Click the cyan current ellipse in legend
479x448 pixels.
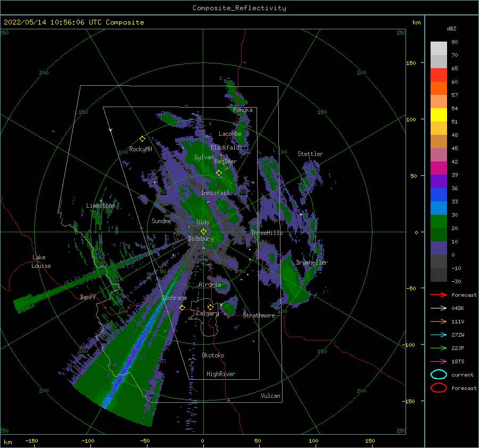click(x=439, y=374)
